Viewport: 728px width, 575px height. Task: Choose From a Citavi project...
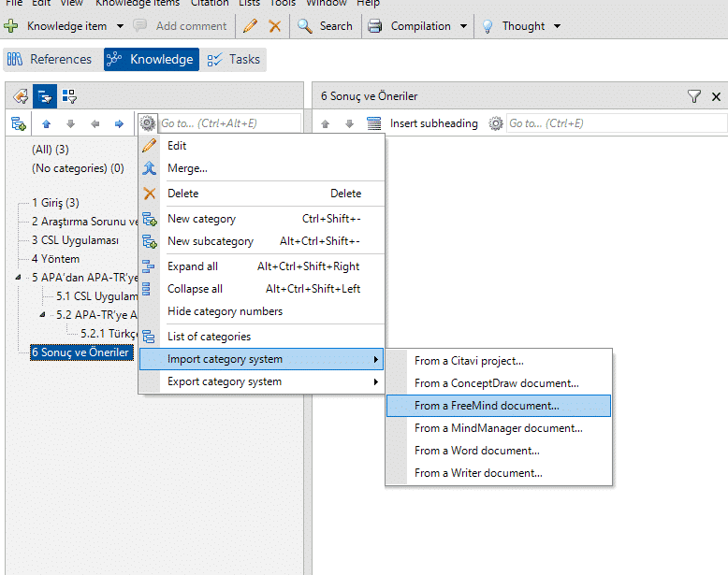[499, 361]
